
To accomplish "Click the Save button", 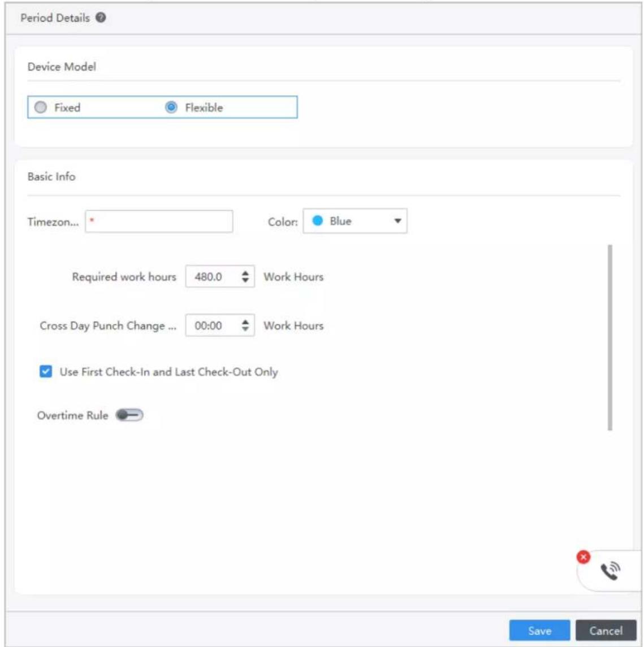I will pos(539,631).
